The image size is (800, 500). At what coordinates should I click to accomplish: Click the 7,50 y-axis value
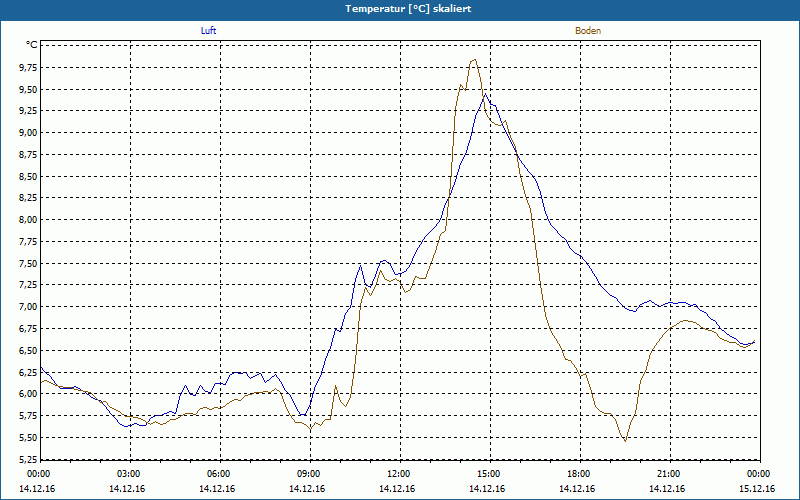coord(28,263)
